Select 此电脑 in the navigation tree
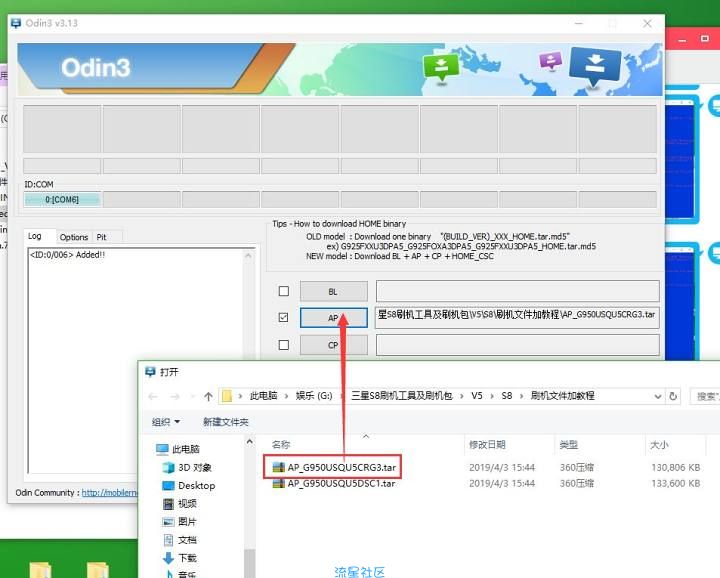 [177, 449]
